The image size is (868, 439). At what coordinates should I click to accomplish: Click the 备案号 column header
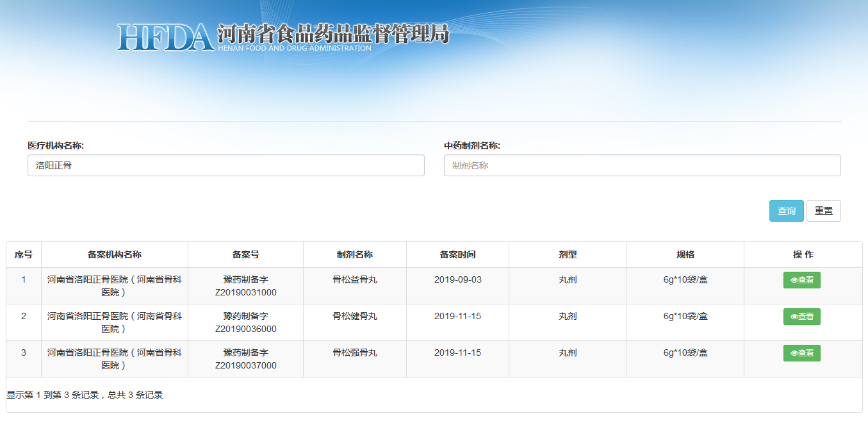pyautogui.click(x=246, y=254)
